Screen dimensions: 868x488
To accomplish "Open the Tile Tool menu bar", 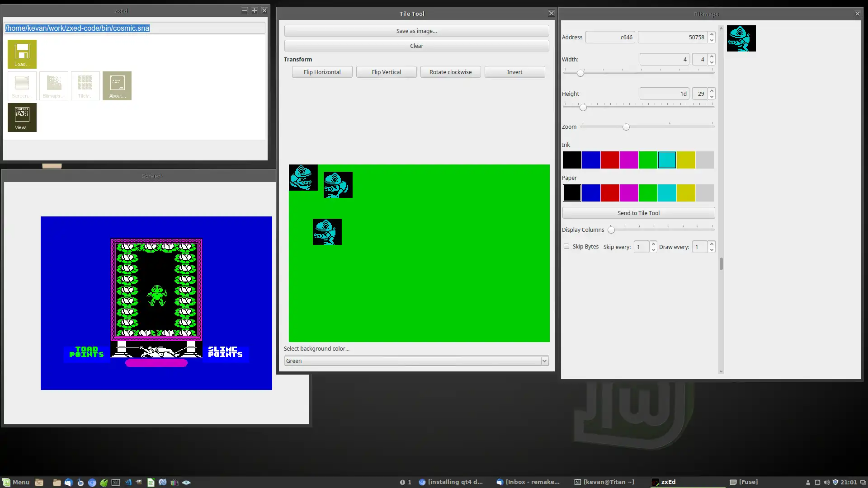I will point(412,13).
